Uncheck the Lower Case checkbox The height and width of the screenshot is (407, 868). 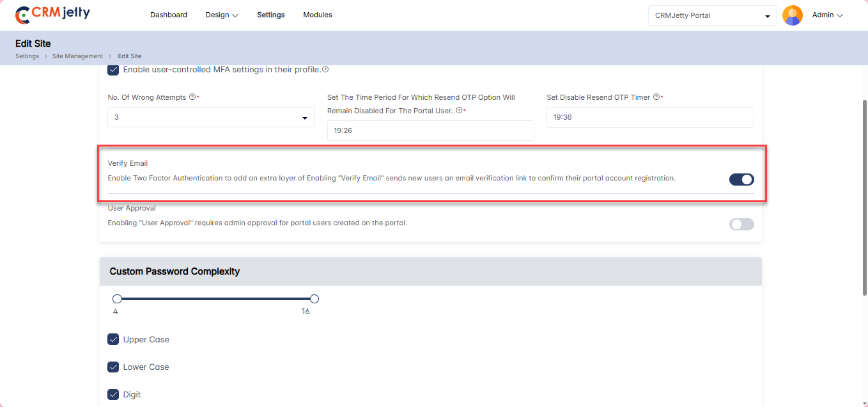pos(113,367)
